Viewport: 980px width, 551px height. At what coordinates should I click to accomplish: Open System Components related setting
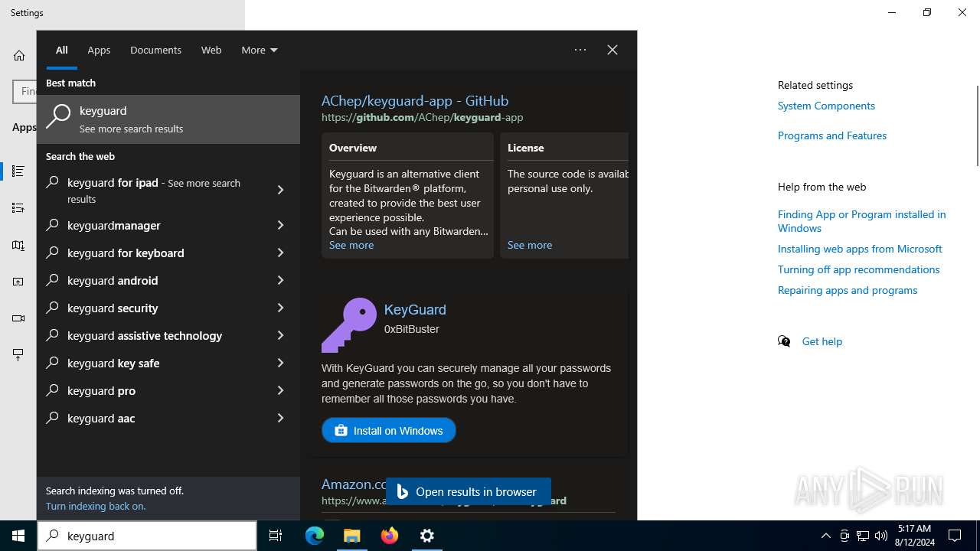pos(826,106)
